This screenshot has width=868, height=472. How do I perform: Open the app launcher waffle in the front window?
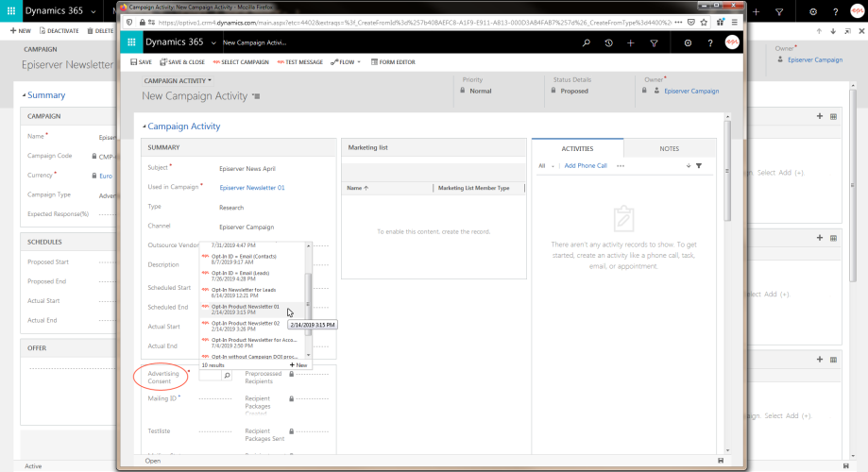(x=131, y=42)
